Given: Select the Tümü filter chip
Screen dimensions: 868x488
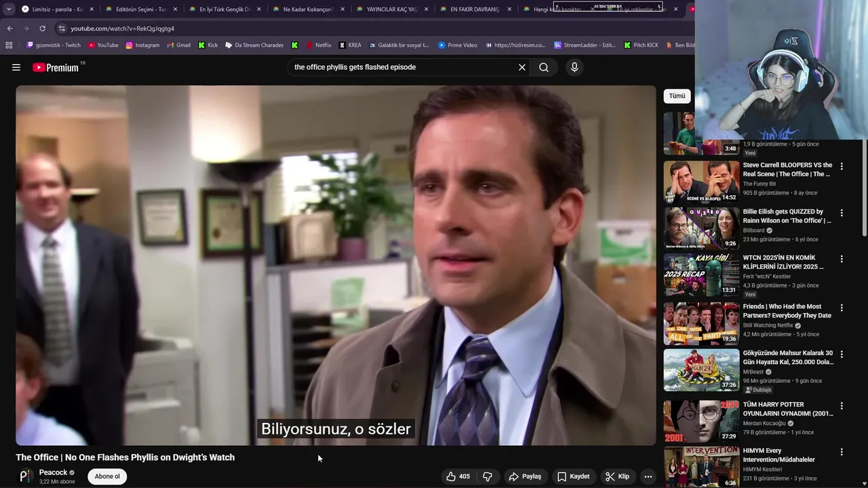Looking at the screenshot, I should pos(677,96).
